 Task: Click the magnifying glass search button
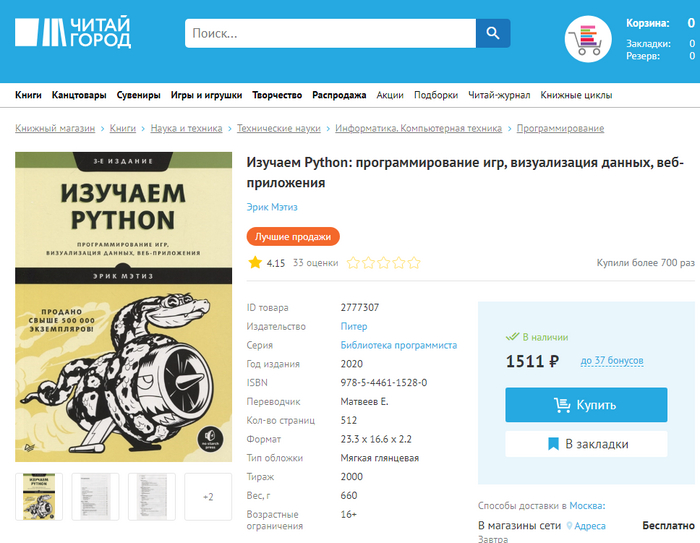493,33
